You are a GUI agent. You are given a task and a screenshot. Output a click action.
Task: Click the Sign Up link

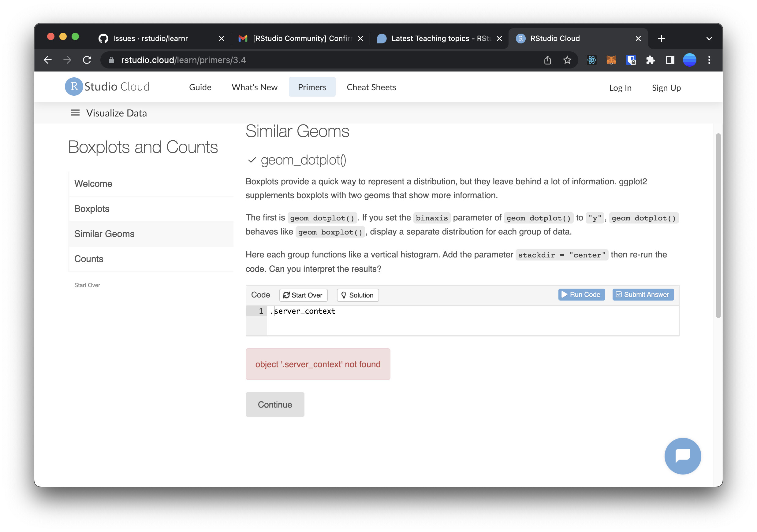click(x=666, y=88)
